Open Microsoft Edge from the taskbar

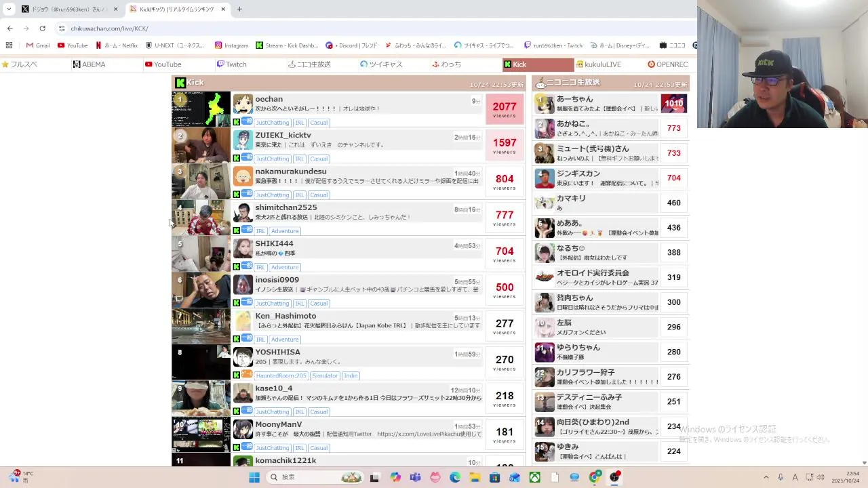tap(455, 477)
